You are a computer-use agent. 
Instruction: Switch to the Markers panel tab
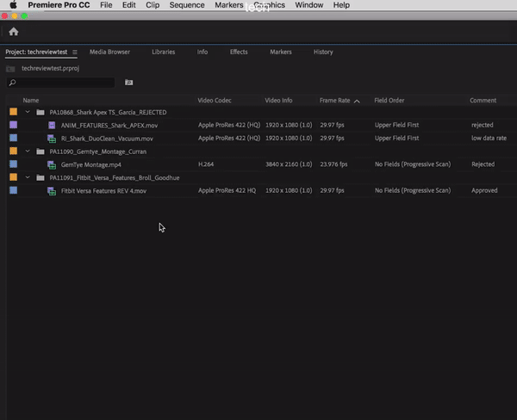pos(281,52)
